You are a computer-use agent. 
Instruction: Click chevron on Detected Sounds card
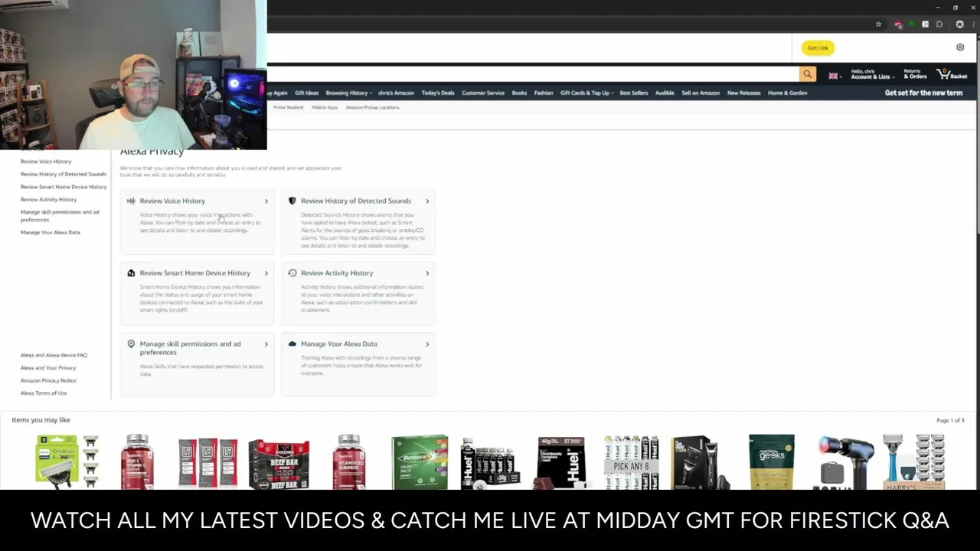427,201
